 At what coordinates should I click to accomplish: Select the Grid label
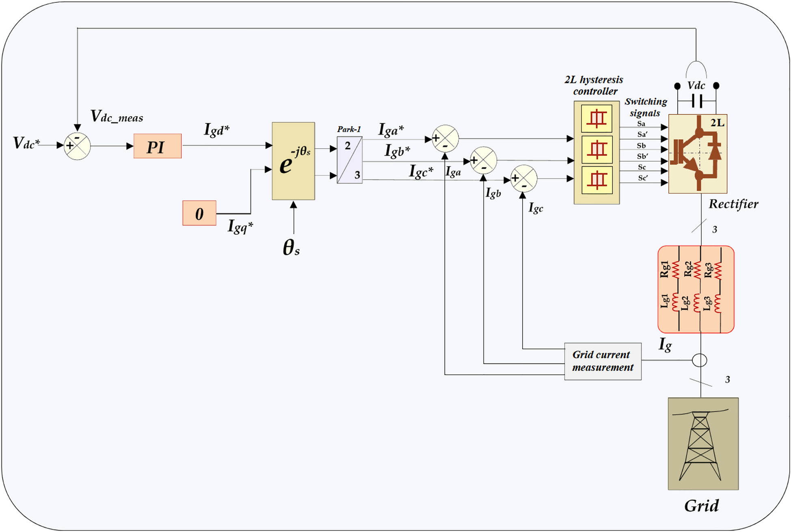[702, 506]
